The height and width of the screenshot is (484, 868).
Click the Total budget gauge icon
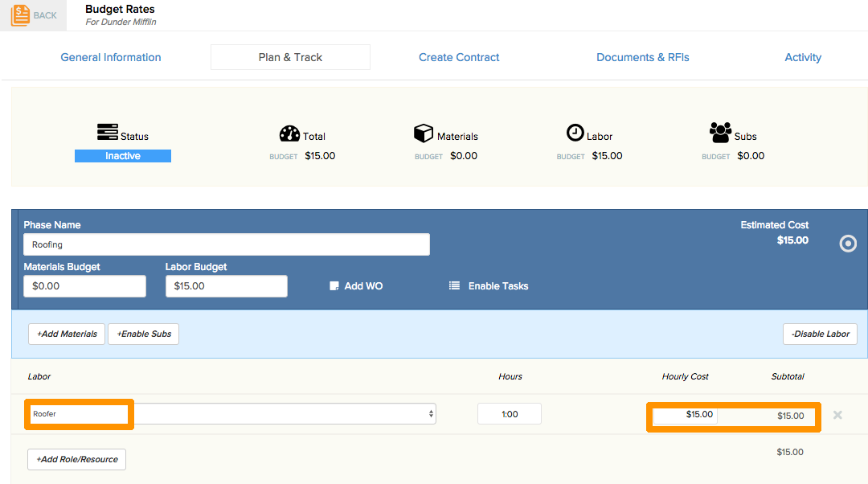[291, 134]
